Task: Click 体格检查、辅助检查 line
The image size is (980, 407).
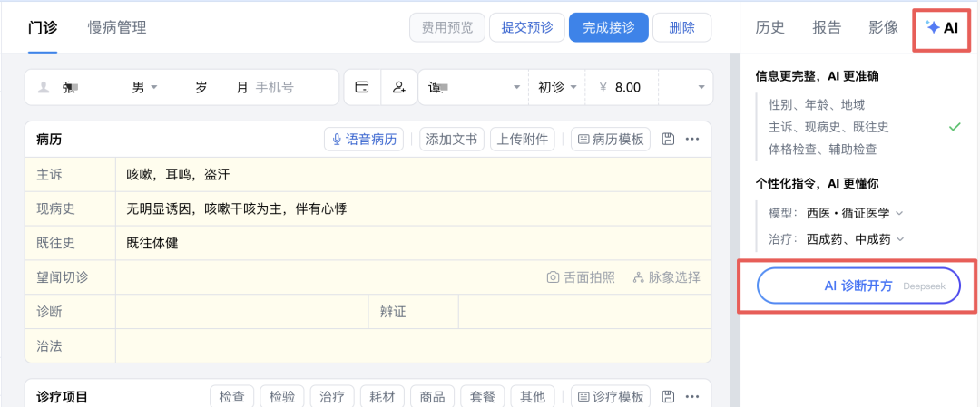Action: point(822,150)
